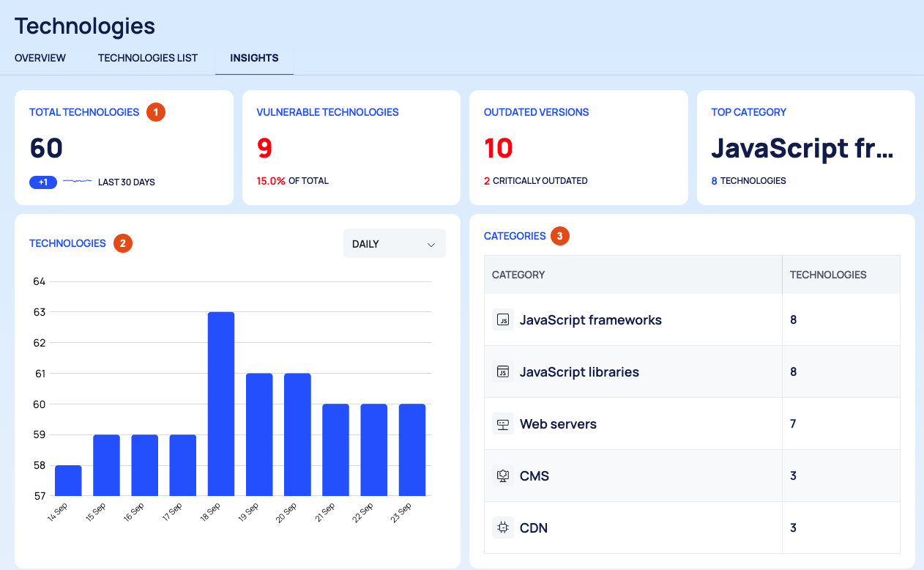Image resolution: width=924 pixels, height=570 pixels.
Task: Click the 8 technologies text in Top Category
Action: pyautogui.click(x=748, y=180)
